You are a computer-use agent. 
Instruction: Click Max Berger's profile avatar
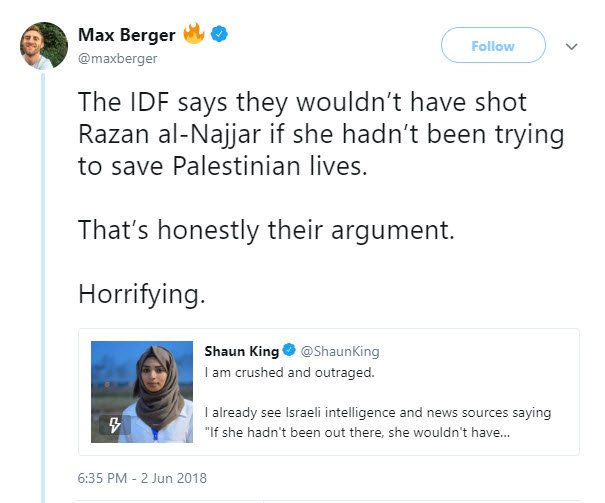(x=44, y=46)
